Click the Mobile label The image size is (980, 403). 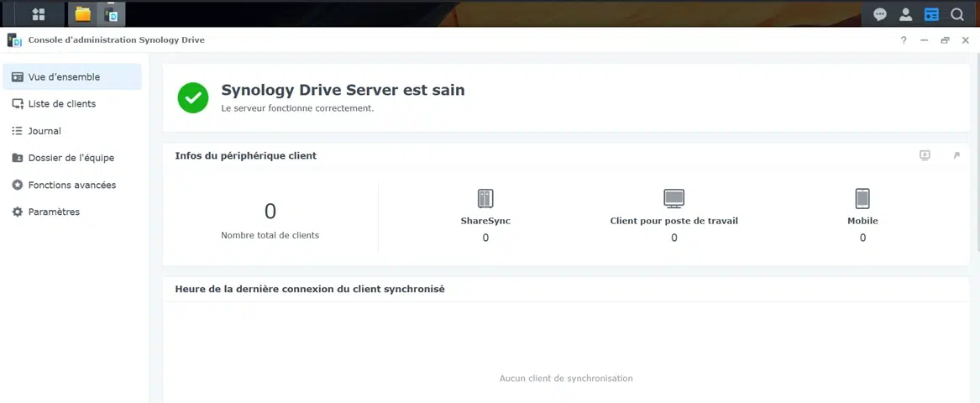click(x=862, y=221)
